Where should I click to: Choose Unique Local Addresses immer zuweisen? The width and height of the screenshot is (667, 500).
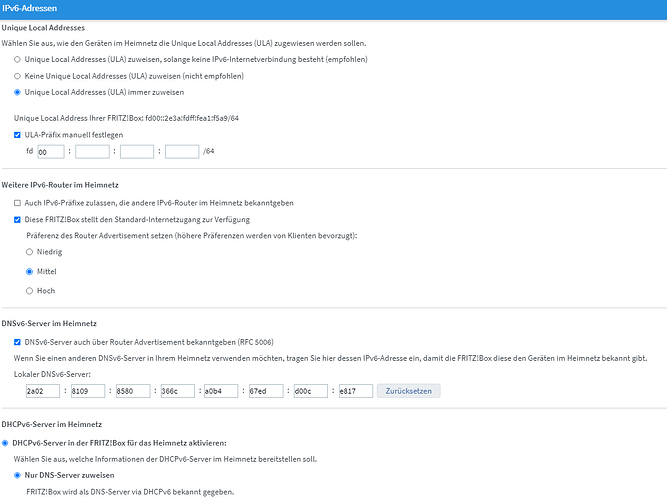(18, 92)
